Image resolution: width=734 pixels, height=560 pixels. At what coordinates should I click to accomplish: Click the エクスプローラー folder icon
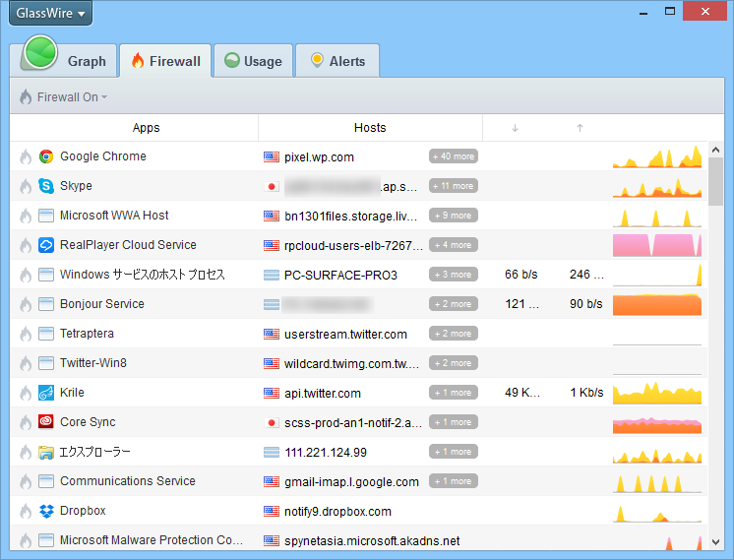point(46,452)
